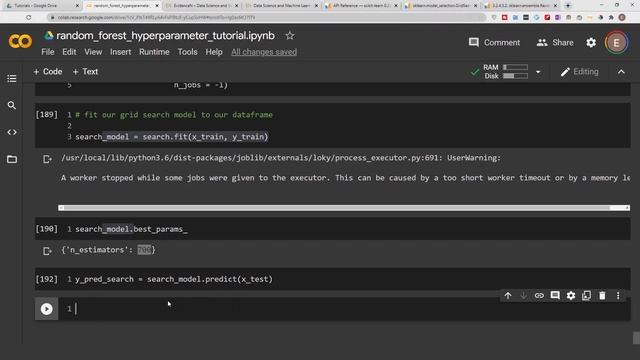Reload the browser page

[28, 18]
